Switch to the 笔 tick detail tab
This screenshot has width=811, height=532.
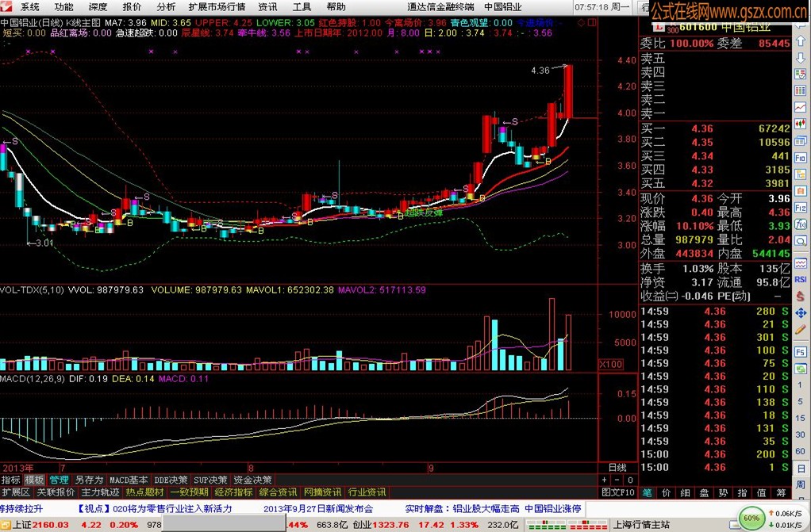647,492
